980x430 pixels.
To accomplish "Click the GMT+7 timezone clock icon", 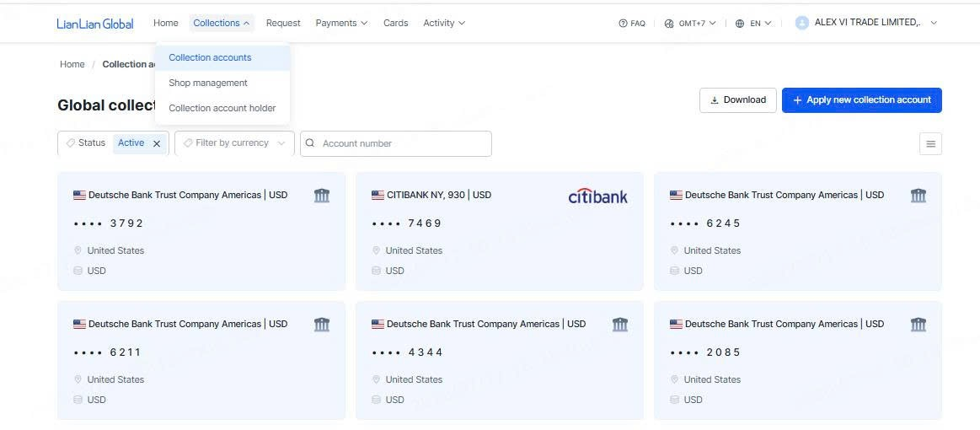I will (669, 23).
